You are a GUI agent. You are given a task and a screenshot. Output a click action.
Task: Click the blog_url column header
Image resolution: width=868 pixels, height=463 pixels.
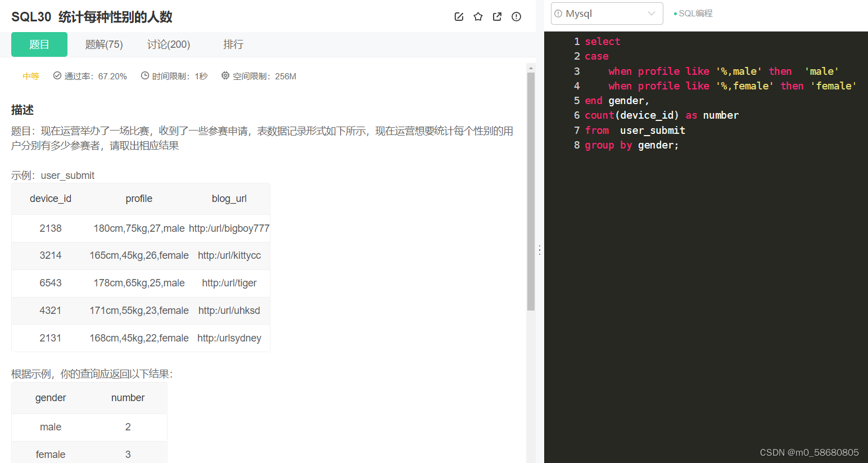click(x=229, y=199)
